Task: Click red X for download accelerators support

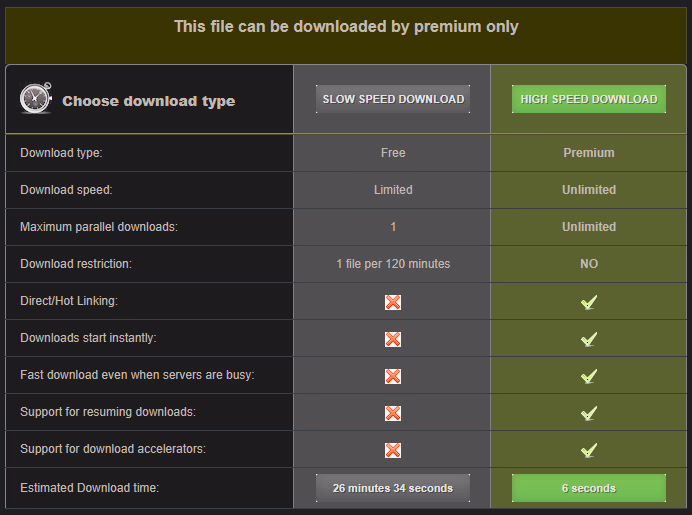Action: [x=393, y=450]
